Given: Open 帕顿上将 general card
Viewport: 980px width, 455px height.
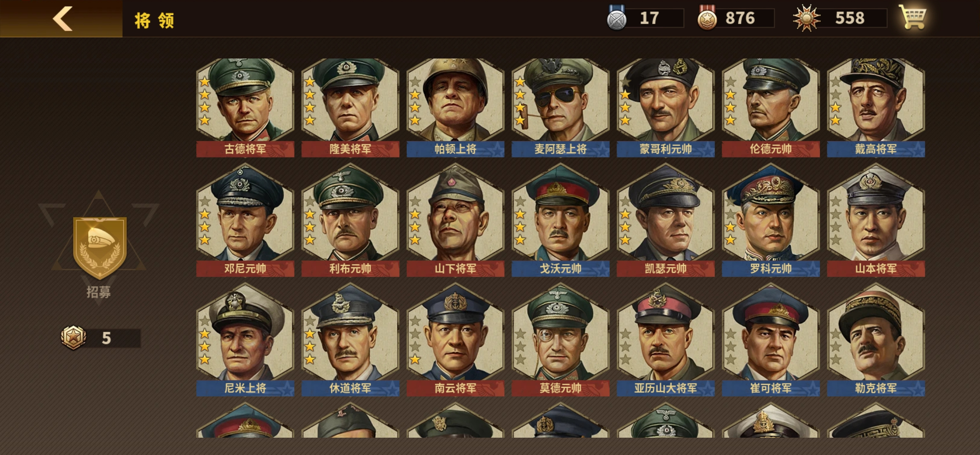Looking at the screenshot, I should point(456,107).
